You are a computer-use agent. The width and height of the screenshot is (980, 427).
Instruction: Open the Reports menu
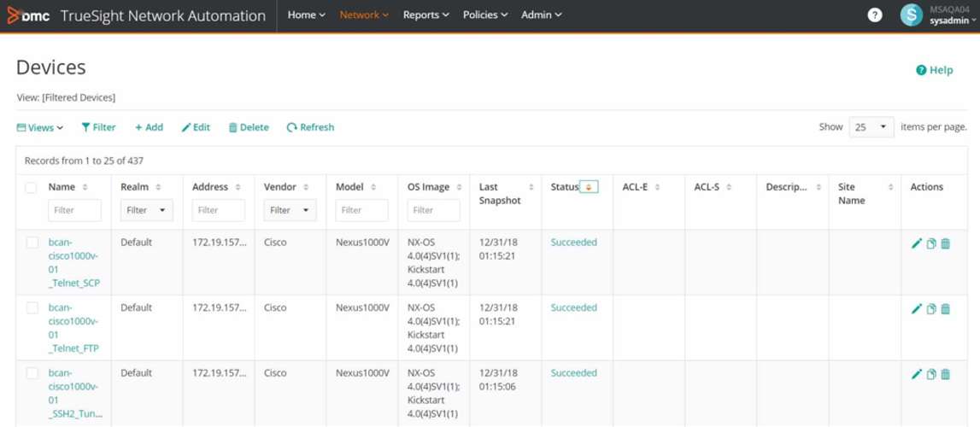[425, 15]
